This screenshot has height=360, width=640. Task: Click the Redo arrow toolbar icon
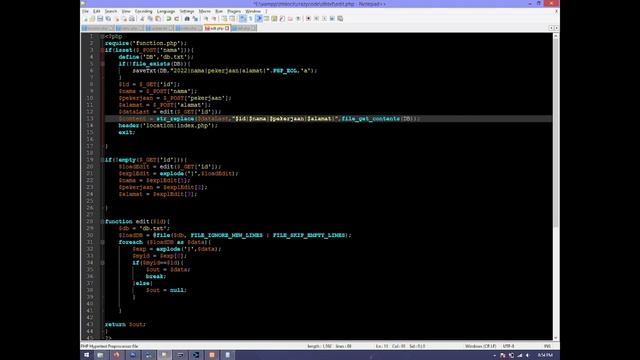tap(177, 19)
